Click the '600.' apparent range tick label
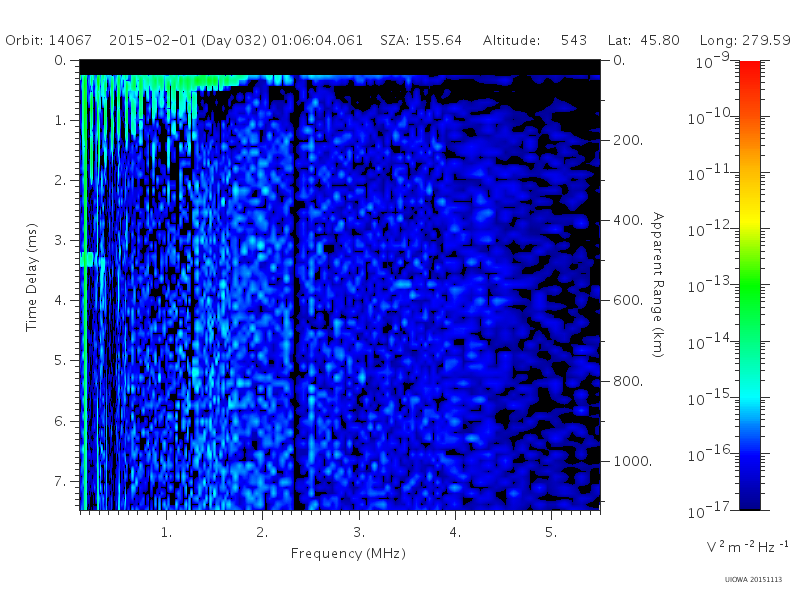 coord(628,300)
